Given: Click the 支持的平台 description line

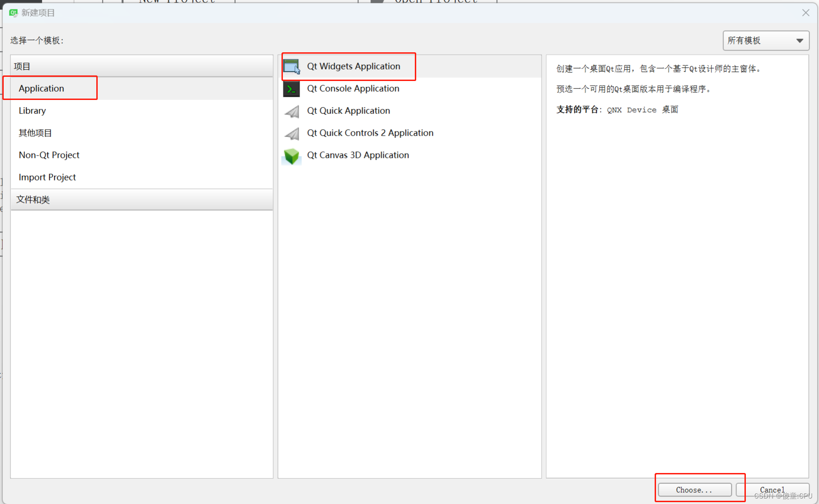Looking at the screenshot, I should [x=617, y=110].
